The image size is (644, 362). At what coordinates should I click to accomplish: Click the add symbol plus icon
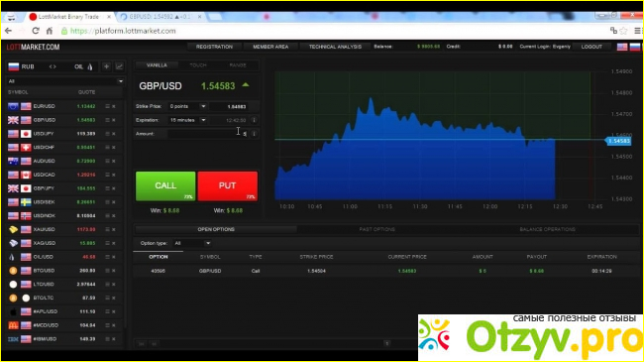(x=106, y=66)
